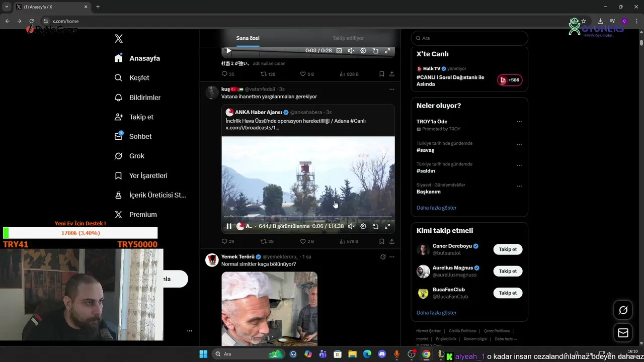Open more options on Yemek Terörü post

[391, 257]
